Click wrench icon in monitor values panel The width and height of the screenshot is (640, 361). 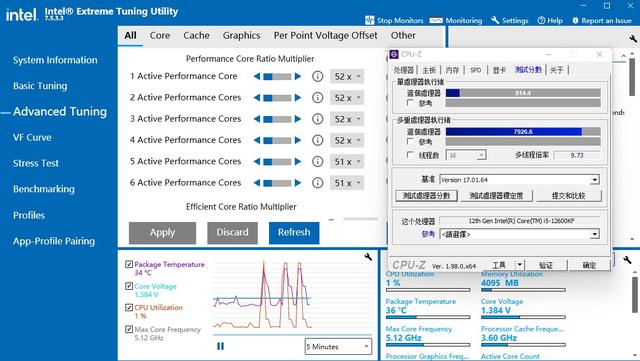627,260
